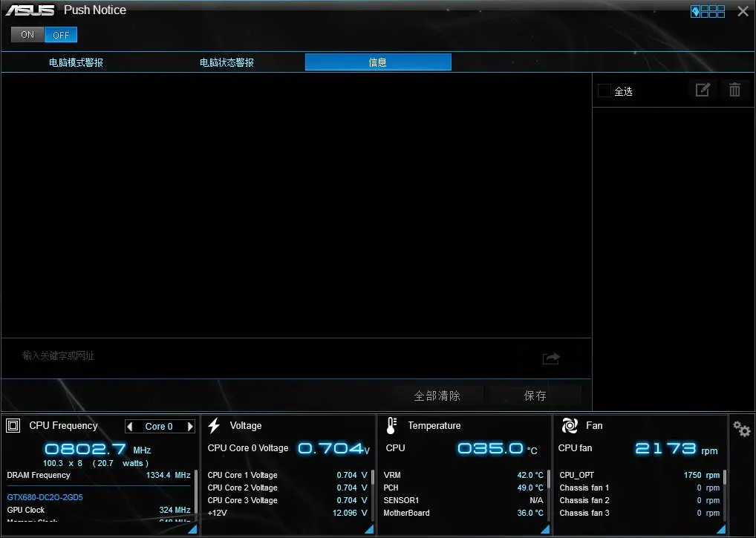Viewport: 756px width, 538px height.
Task: Switch Push Notice OFF
Action: pyautogui.click(x=61, y=35)
